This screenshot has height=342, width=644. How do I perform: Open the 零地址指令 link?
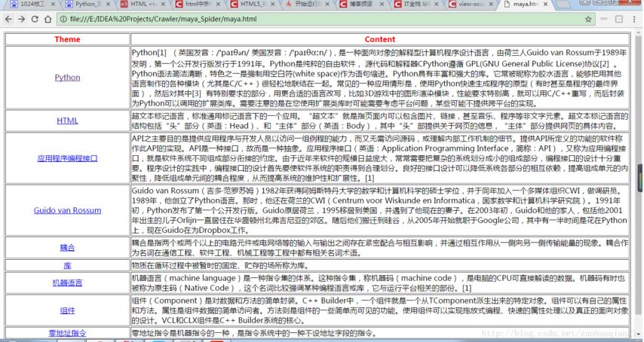(67, 333)
